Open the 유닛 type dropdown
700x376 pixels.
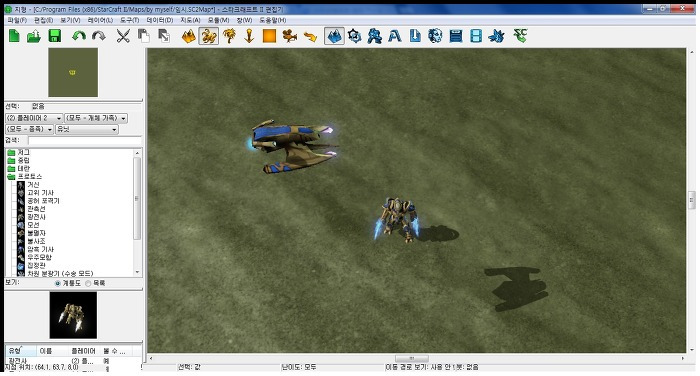pos(87,129)
